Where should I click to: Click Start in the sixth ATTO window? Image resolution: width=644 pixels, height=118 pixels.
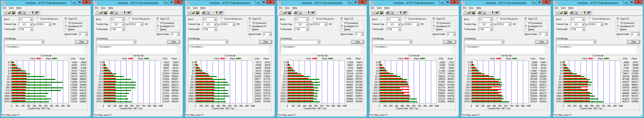pos(542,42)
